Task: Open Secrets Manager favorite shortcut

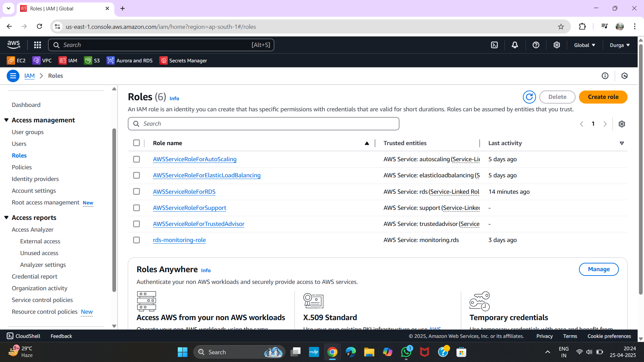Action: [x=183, y=61]
